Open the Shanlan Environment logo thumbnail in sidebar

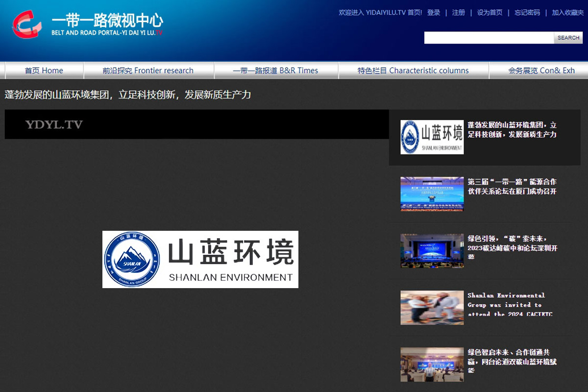click(432, 137)
